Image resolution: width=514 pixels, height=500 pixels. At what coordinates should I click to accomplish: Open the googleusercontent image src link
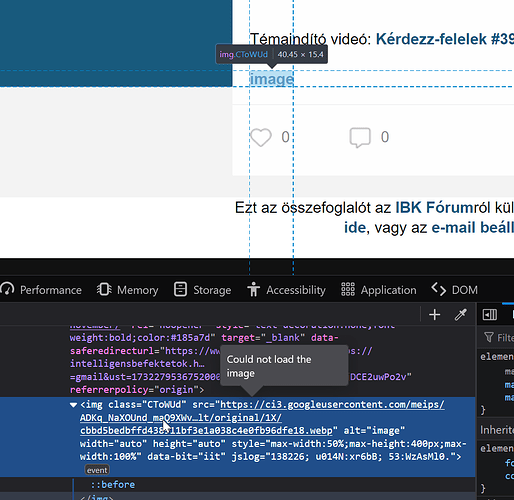click(x=262, y=417)
